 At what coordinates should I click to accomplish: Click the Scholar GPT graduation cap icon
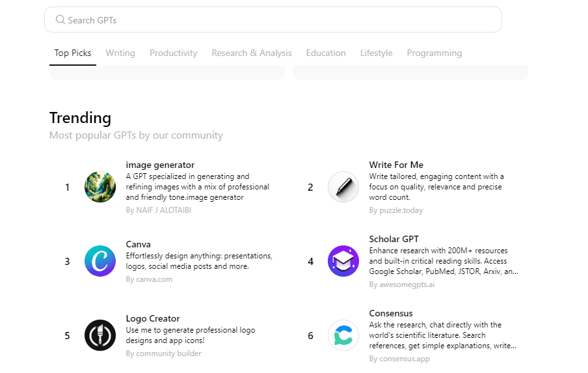[x=343, y=261]
